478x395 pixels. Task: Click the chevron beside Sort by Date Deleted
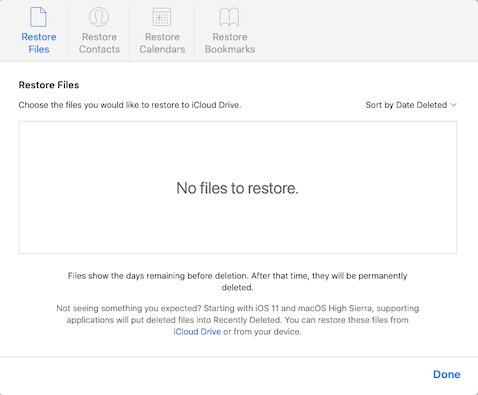[453, 105]
